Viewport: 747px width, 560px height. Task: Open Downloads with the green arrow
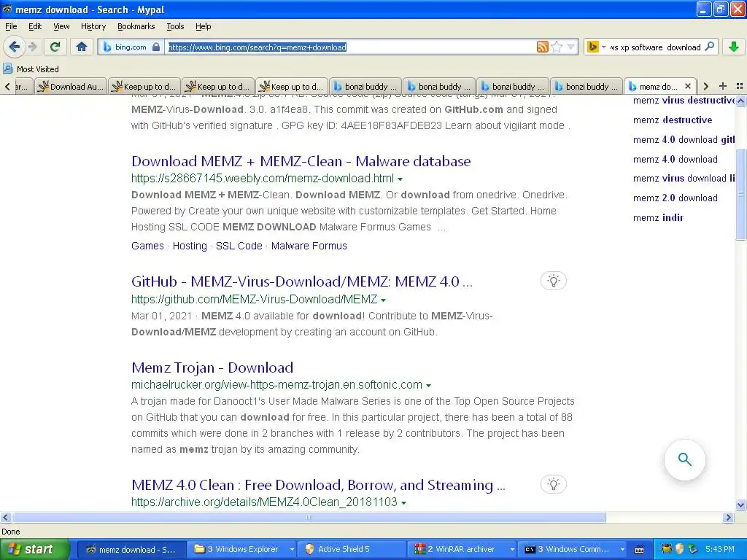click(x=734, y=47)
